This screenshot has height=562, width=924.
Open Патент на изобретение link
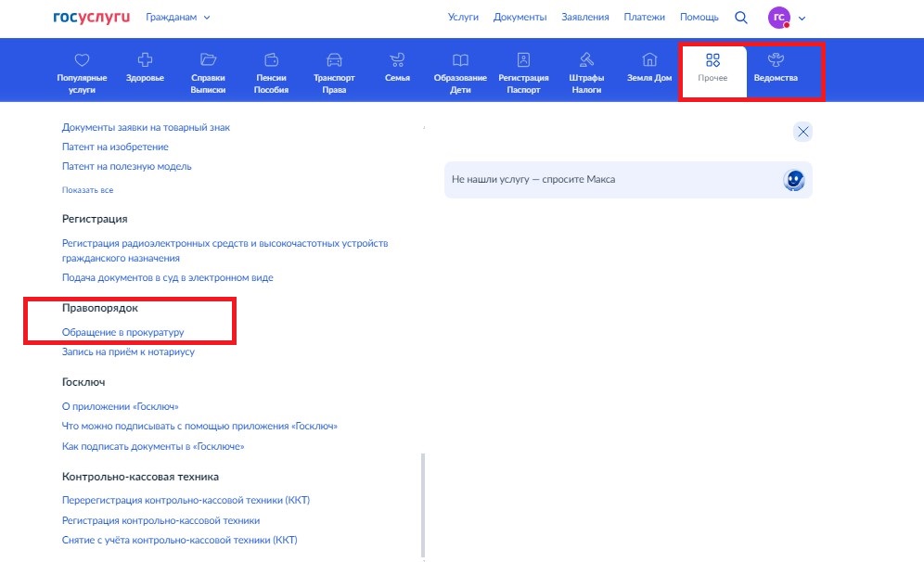point(115,147)
